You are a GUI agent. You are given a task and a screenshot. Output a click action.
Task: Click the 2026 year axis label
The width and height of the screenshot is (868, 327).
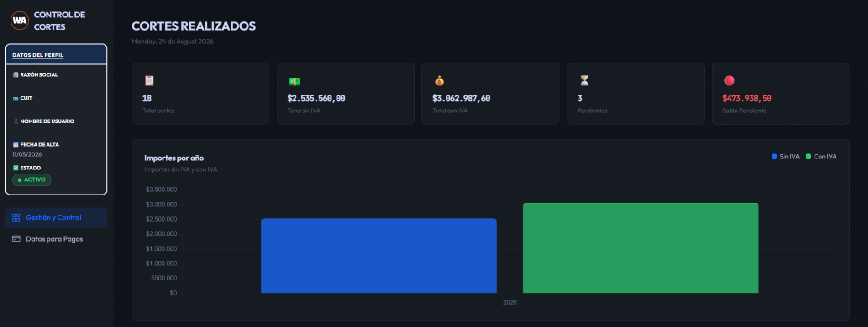pos(510,302)
